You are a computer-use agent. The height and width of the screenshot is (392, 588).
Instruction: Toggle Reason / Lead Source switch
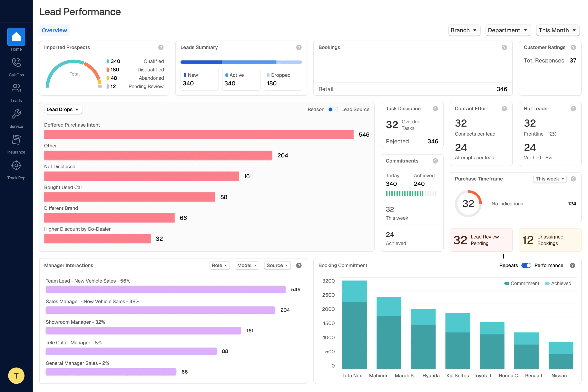pyautogui.click(x=333, y=109)
